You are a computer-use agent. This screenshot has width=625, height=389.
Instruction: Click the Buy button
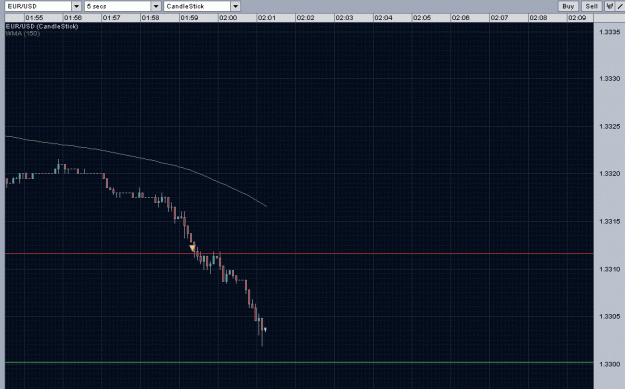[568, 6]
